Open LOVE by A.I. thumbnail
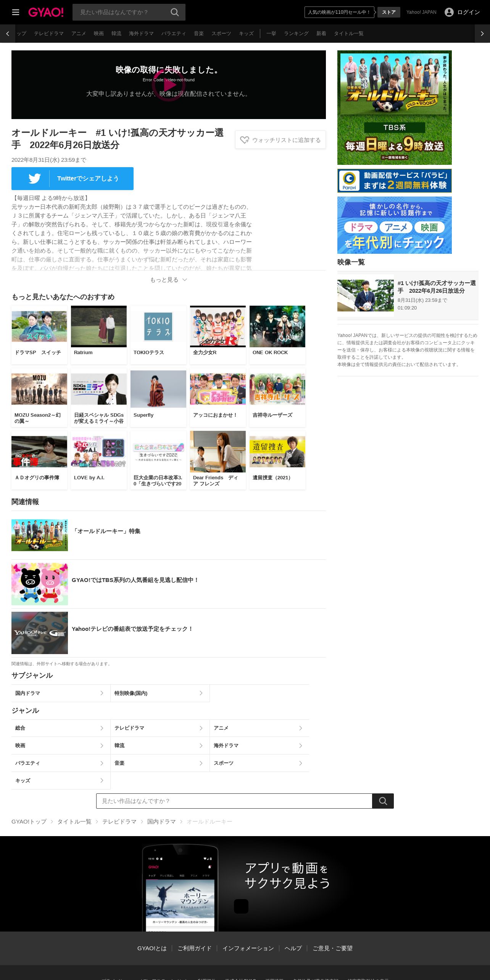This screenshot has height=980, width=490. (99, 451)
